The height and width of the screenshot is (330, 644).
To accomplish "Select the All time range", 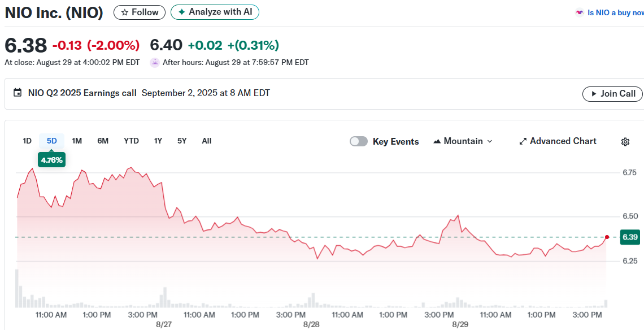I will [207, 141].
